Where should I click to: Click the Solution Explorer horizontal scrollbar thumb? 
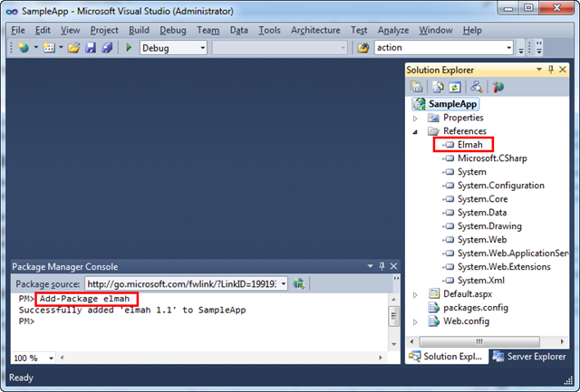(x=479, y=341)
